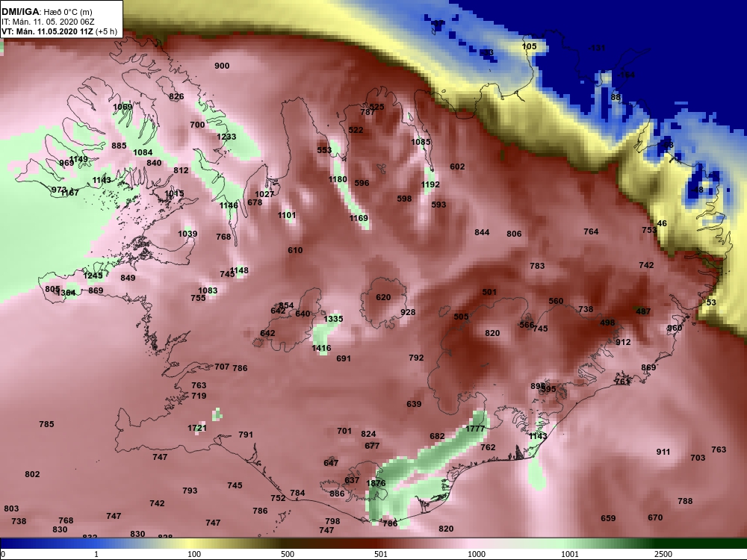Click the map value '525'
Screen dimensions: 747x560
coord(376,107)
